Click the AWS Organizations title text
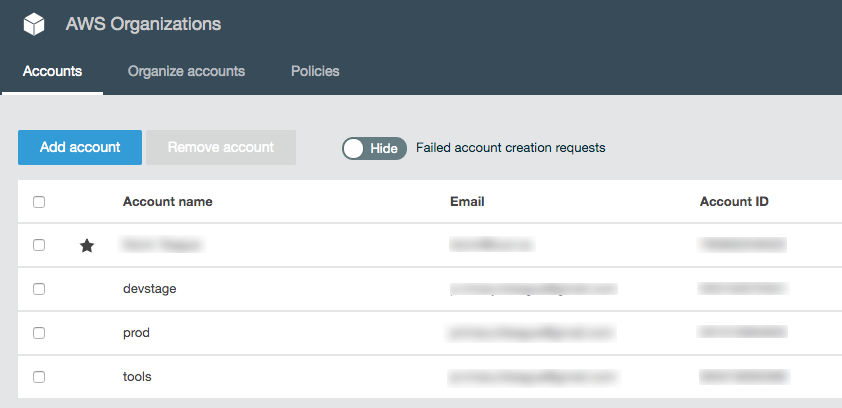This screenshot has width=842, height=408. tap(143, 24)
